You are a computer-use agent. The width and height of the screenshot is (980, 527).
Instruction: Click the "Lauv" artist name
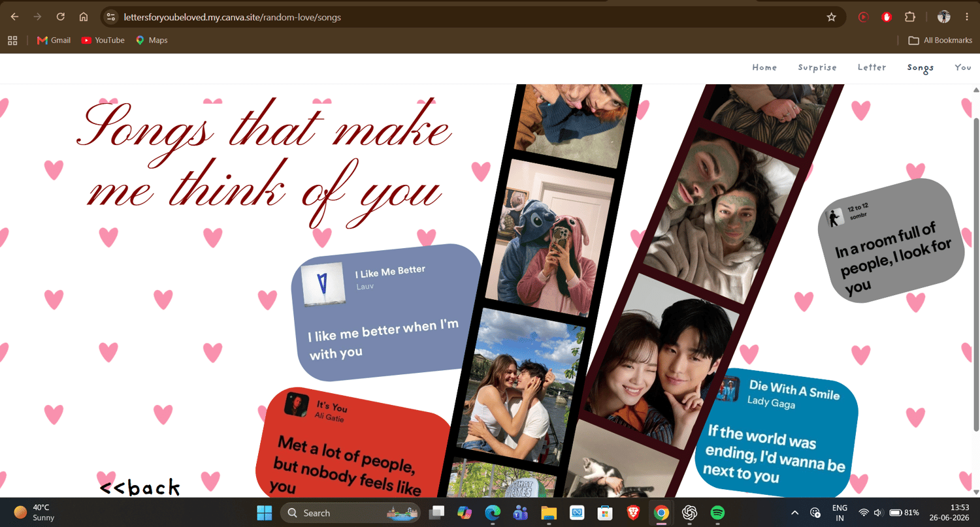(x=365, y=286)
